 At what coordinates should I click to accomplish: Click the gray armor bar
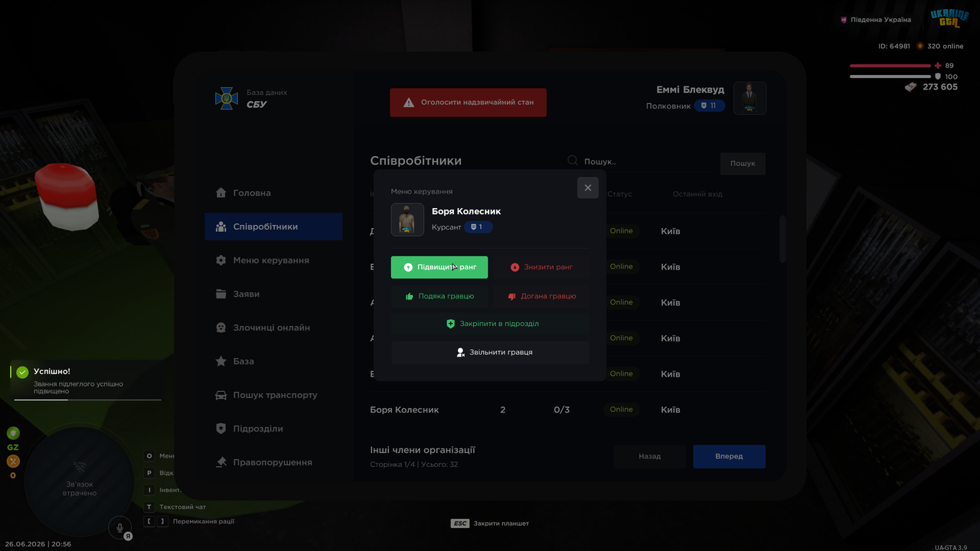pos(891,77)
